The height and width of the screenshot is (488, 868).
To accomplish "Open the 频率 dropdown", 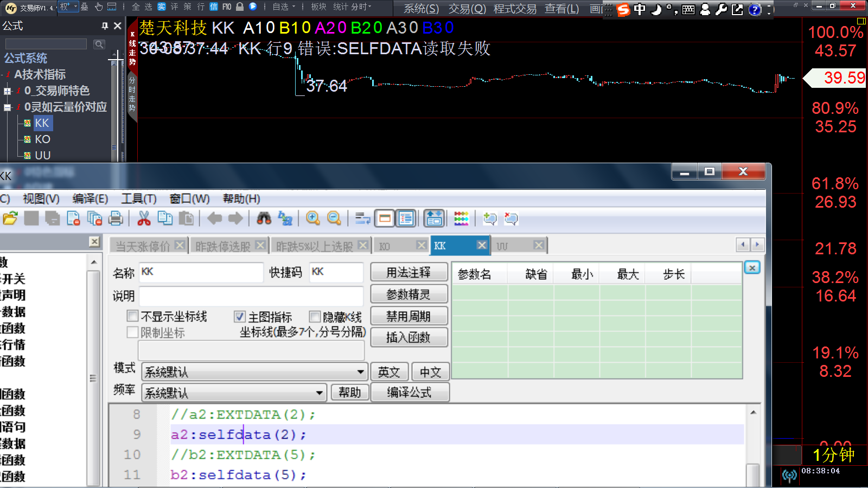I will click(x=319, y=392).
